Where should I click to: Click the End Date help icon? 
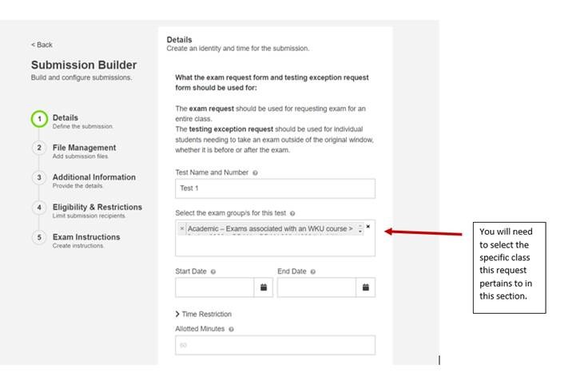click(313, 271)
